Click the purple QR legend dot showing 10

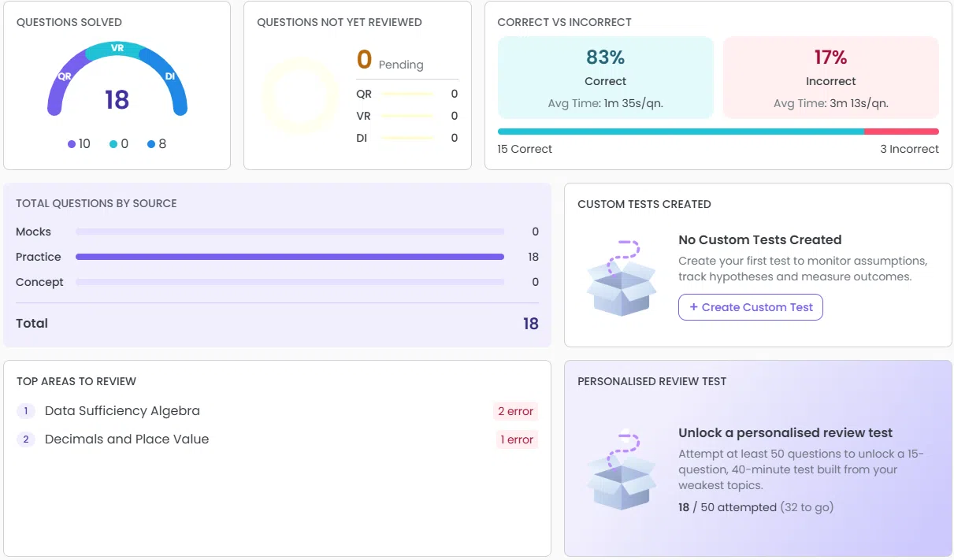[72, 144]
